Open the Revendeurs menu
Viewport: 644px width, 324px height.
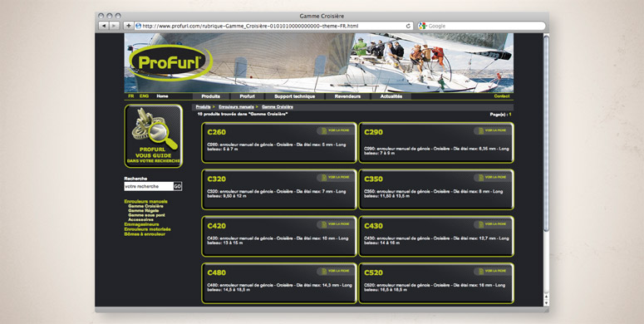(x=347, y=96)
